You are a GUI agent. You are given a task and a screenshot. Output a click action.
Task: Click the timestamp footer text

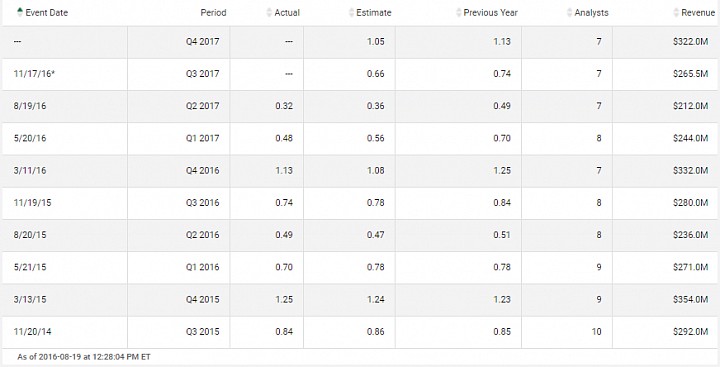click(x=84, y=356)
